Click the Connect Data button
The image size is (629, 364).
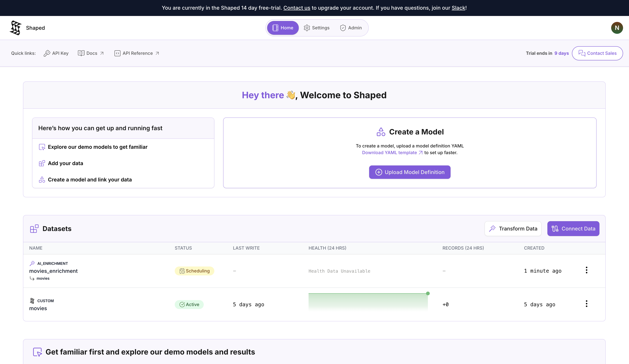573,229
